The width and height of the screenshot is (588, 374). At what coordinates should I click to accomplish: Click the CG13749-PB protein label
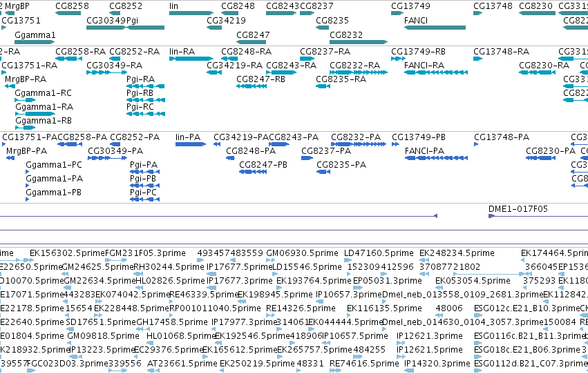419,137
